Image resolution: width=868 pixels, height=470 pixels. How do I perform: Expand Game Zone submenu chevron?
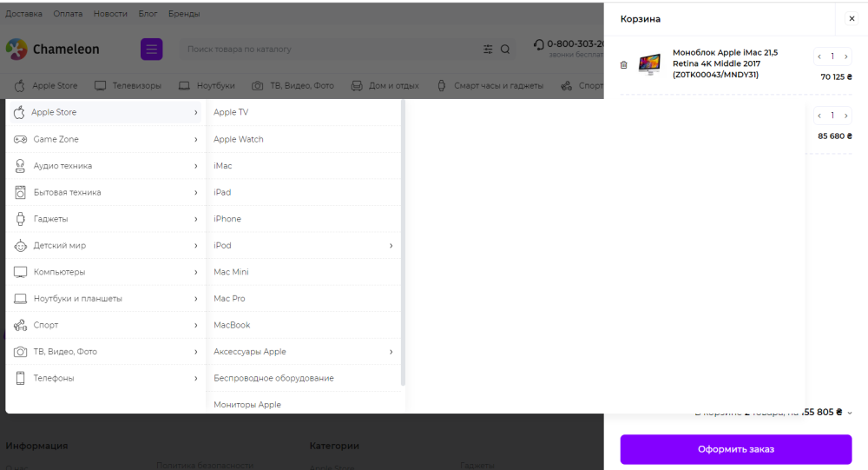tap(196, 139)
